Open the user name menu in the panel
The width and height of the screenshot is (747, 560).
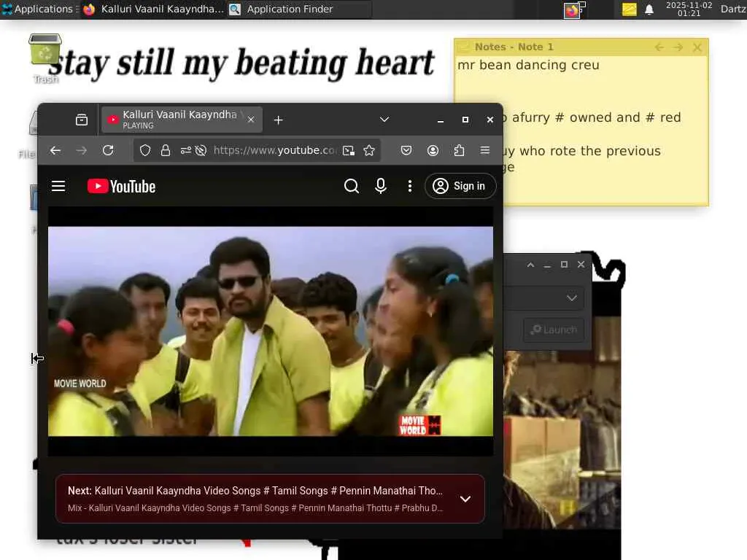tap(733, 9)
